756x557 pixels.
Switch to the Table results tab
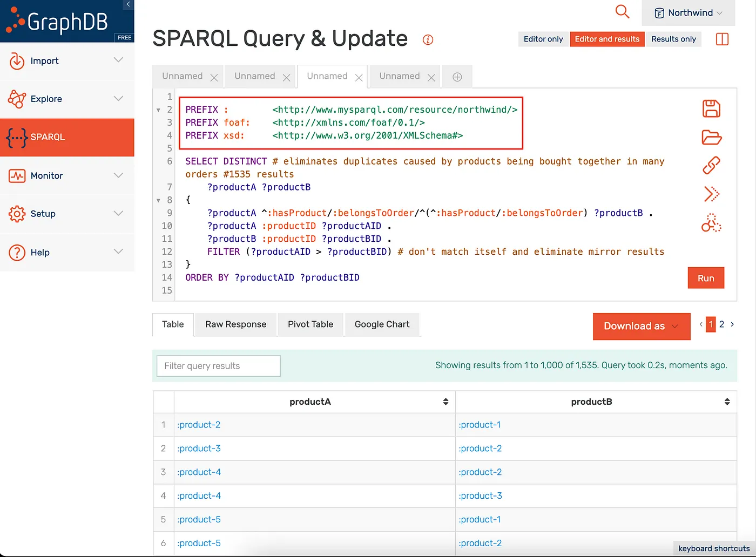[173, 324]
